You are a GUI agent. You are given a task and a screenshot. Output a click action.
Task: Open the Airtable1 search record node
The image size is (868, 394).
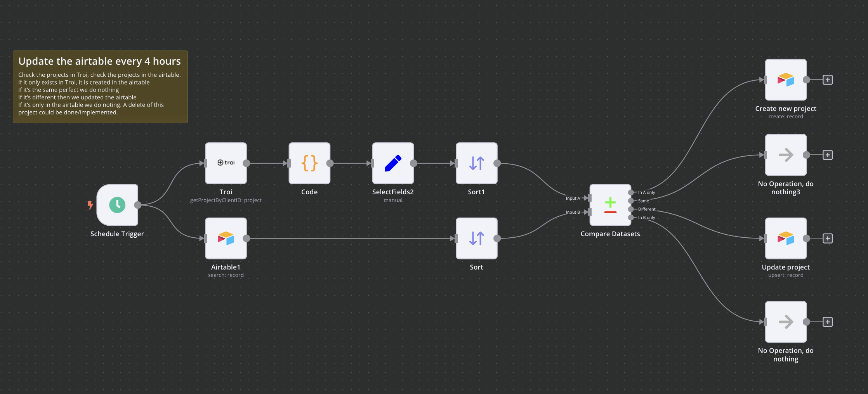[226, 238]
